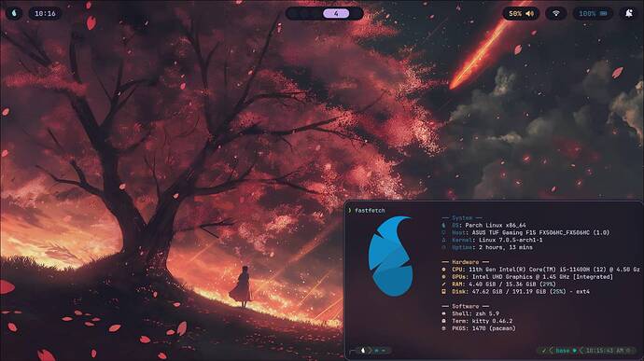
Task: Click the Kernel line icon
Action: click(443, 240)
